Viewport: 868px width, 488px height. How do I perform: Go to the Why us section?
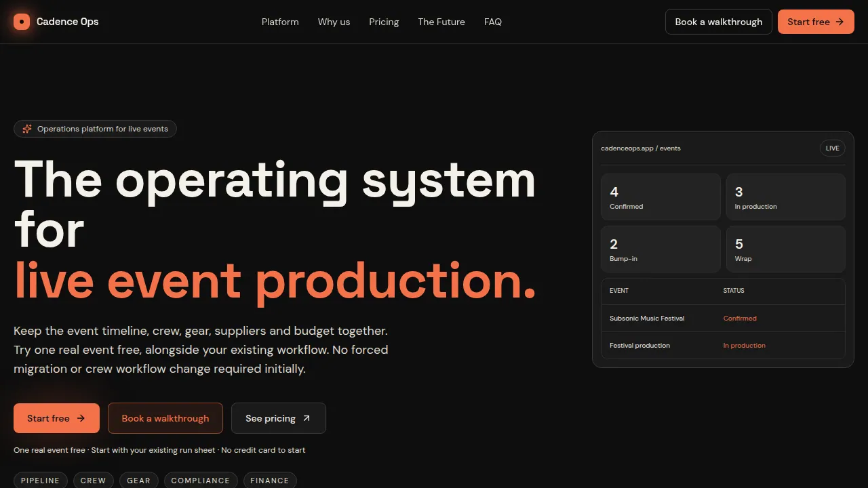pos(334,22)
